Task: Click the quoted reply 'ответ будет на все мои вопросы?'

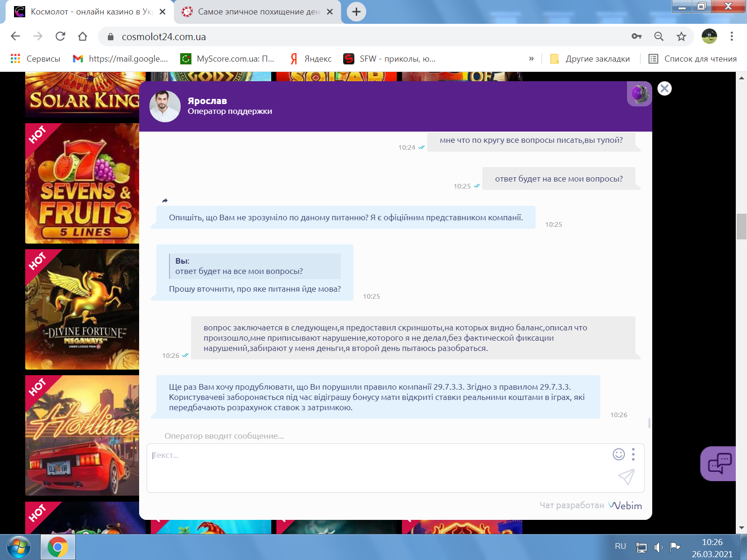Action: click(x=255, y=266)
